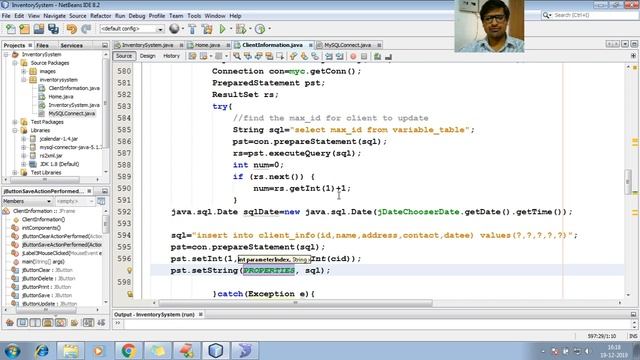Switch to InventorySystem.java editor tab

coord(147,45)
